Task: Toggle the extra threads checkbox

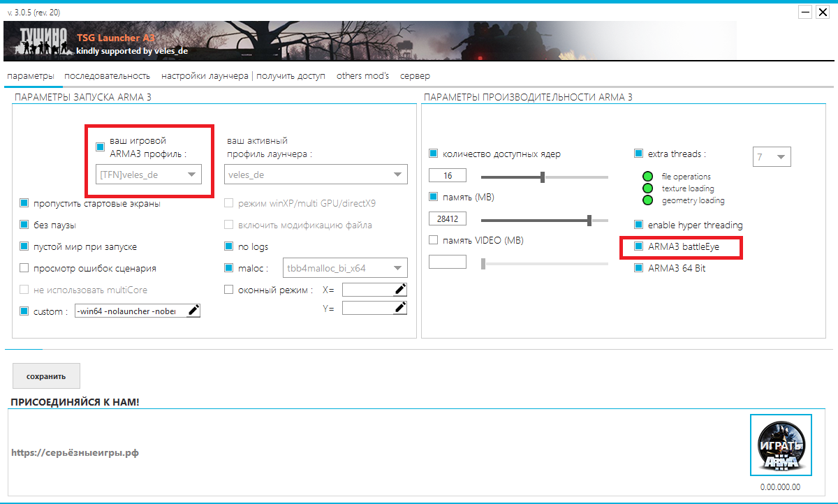Action: tap(638, 154)
